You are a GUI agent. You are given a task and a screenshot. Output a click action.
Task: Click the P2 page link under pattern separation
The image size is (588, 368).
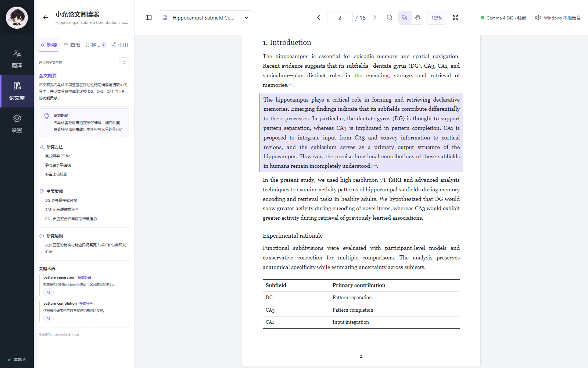click(49, 293)
